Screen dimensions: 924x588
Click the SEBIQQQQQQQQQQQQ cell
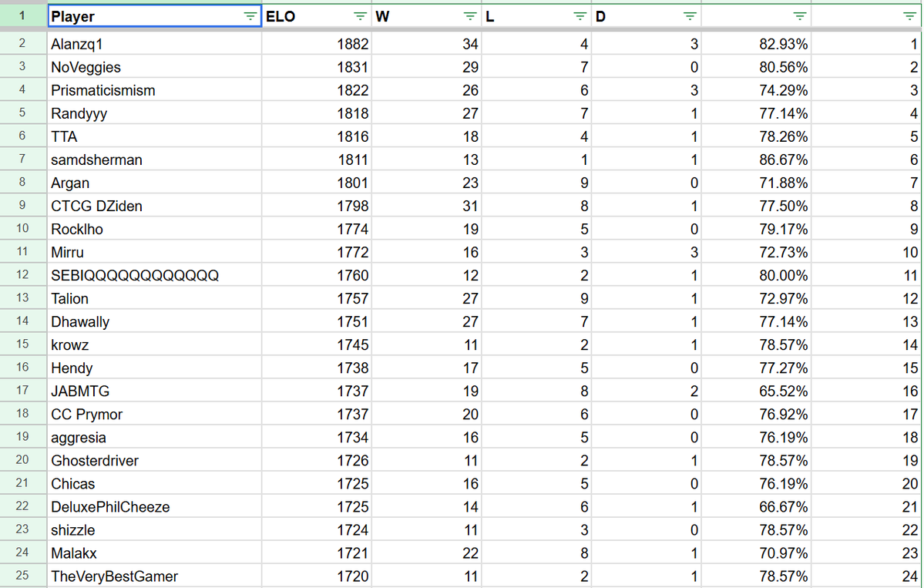[154, 275]
